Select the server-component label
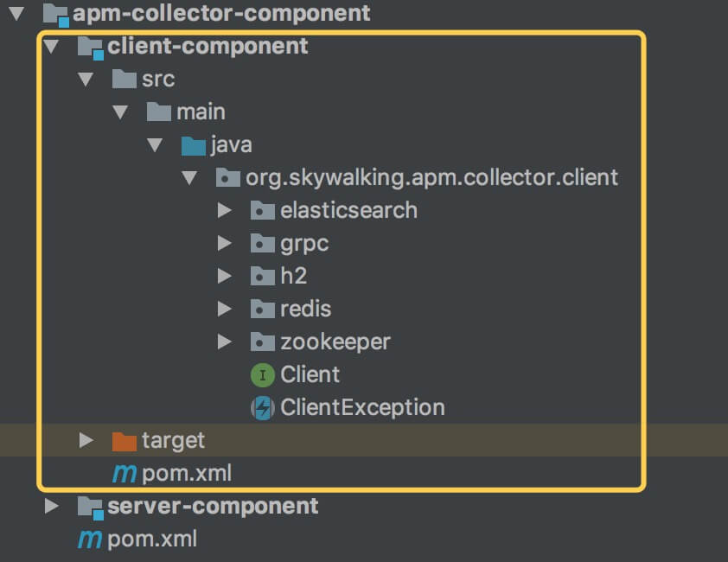 tap(213, 507)
